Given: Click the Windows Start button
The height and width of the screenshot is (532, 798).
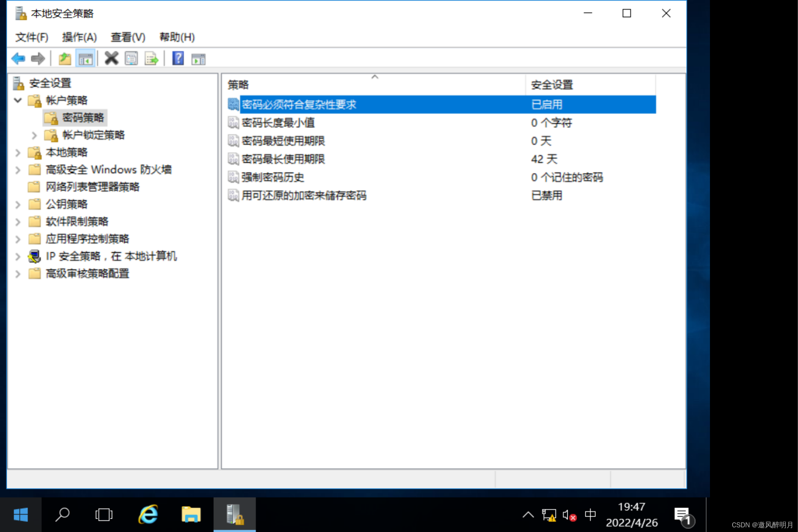Looking at the screenshot, I should (21, 514).
